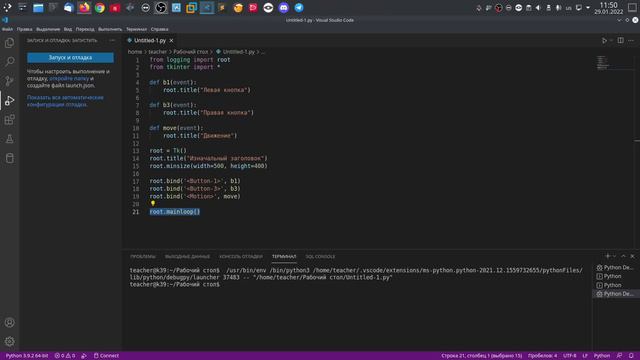Open the notifications bell in the status bar

click(x=631, y=356)
